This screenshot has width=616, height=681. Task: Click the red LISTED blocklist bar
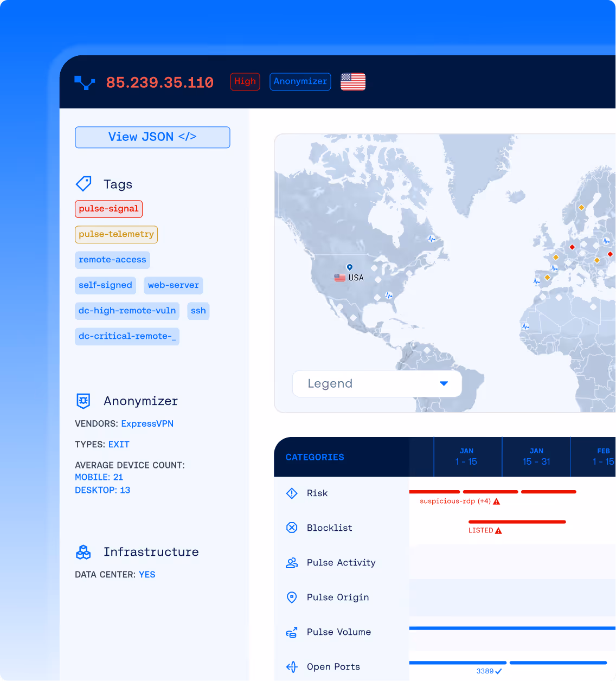(x=517, y=522)
